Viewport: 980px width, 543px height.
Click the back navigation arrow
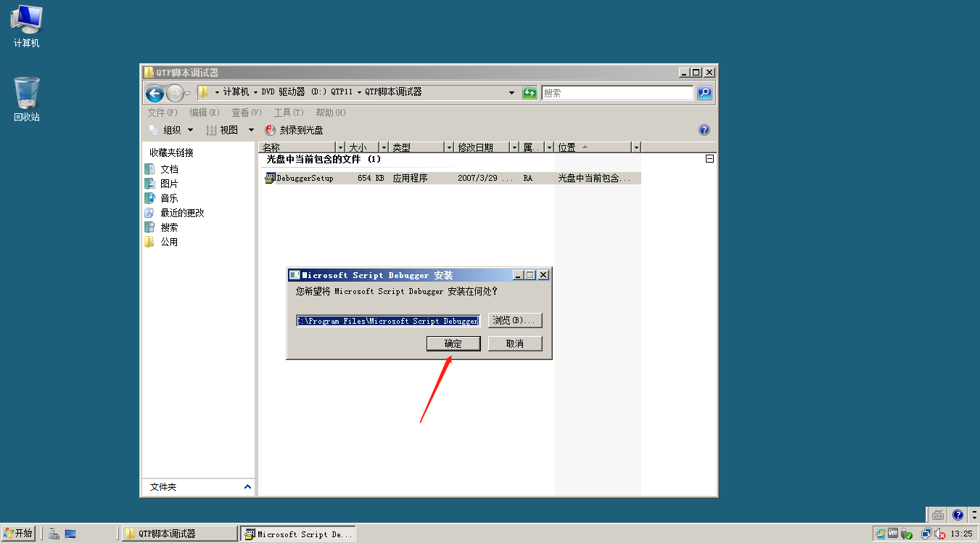[155, 93]
